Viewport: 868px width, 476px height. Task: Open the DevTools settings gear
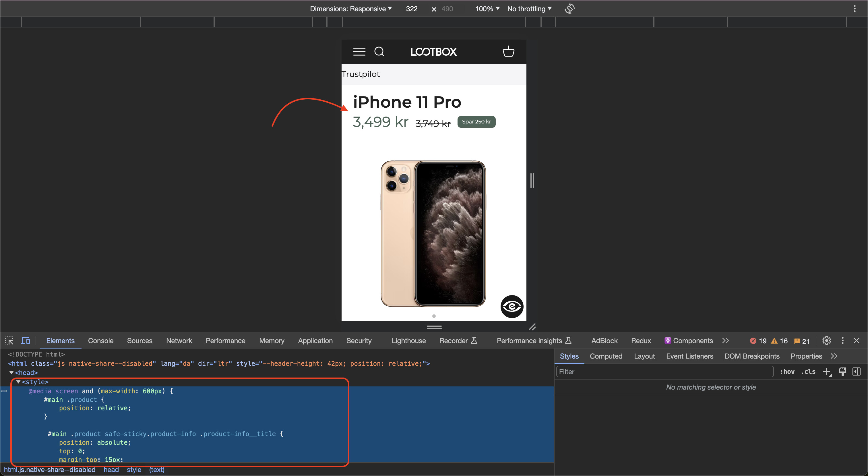[826, 340]
